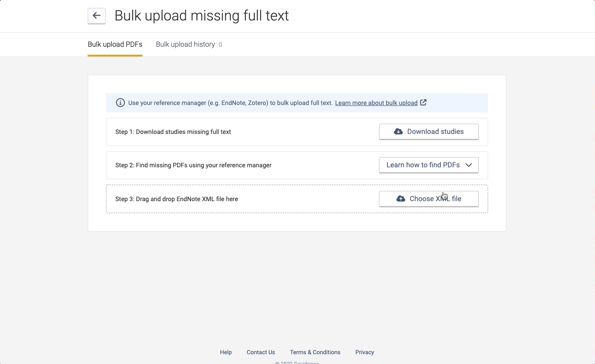Open the Privacy footer link
Image resolution: width=595 pixels, height=364 pixels.
pyautogui.click(x=365, y=352)
